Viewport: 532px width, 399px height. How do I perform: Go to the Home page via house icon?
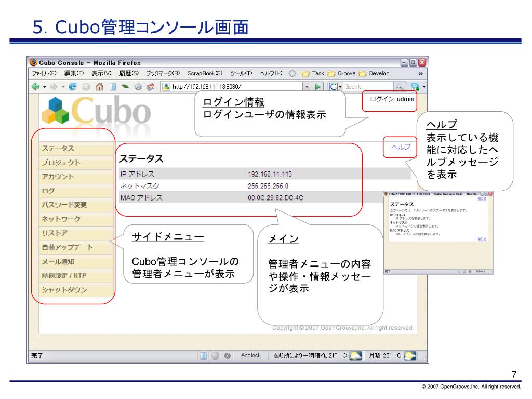(x=99, y=87)
